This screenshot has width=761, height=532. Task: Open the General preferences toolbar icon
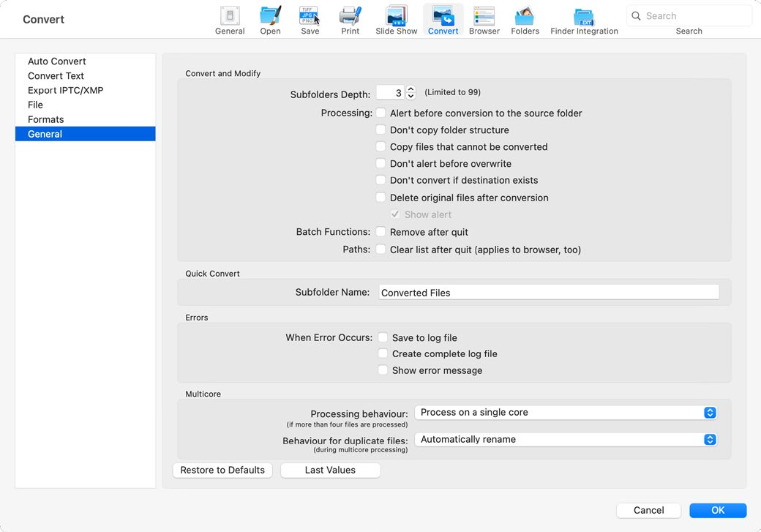(x=230, y=21)
